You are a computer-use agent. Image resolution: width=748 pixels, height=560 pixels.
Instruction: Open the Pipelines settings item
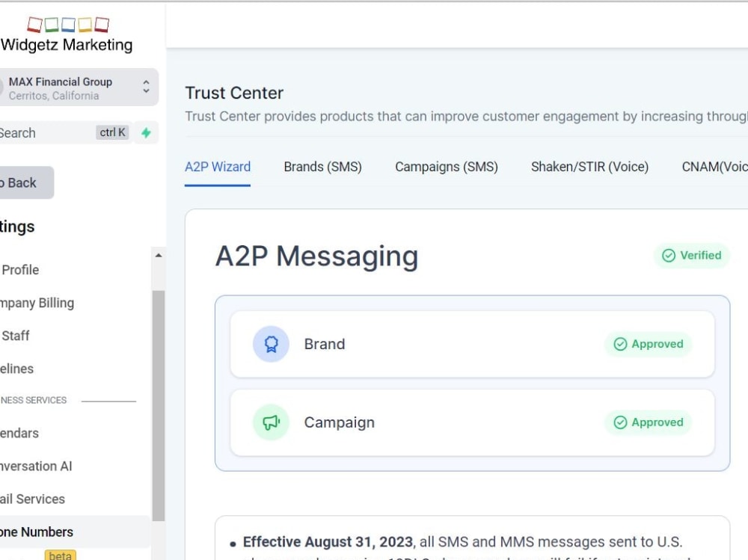(x=16, y=369)
